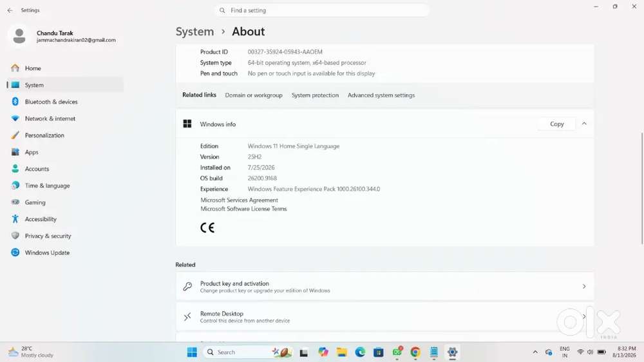Open Domain or workgroup link
The width and height of the screenshot is (644, 362).
pos(254,95)
